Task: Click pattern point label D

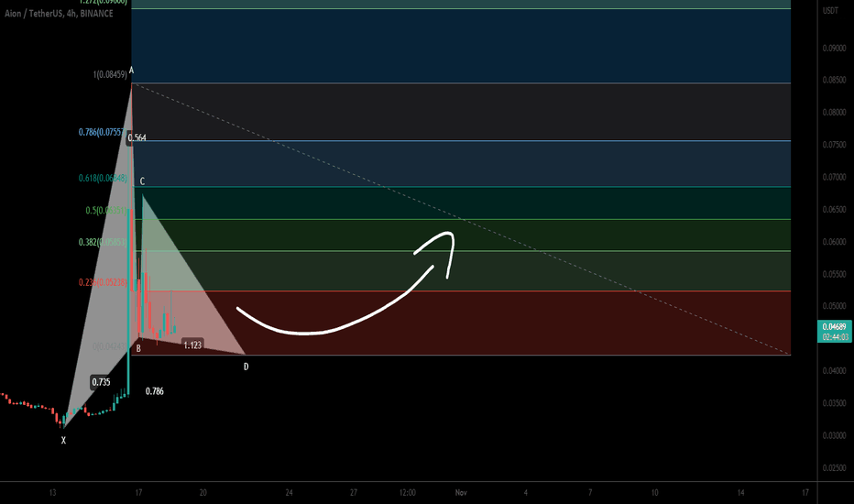Action: pyautogui.click(x=246, y=367)
